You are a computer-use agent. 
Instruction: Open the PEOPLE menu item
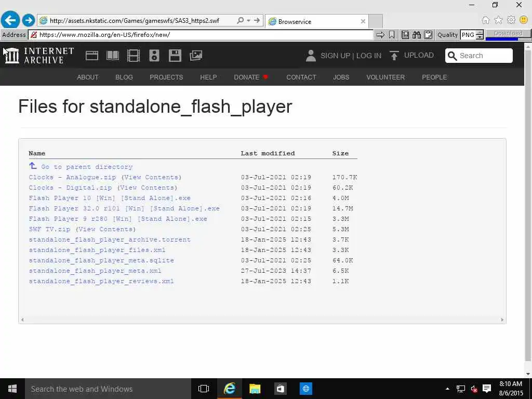point(434,77)
